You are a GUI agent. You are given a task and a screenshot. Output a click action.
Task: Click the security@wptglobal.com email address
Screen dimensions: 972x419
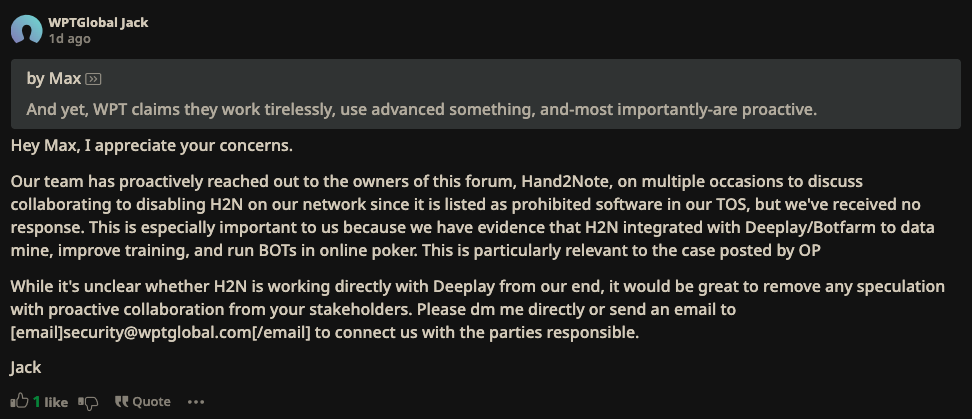tap(157, 332)
